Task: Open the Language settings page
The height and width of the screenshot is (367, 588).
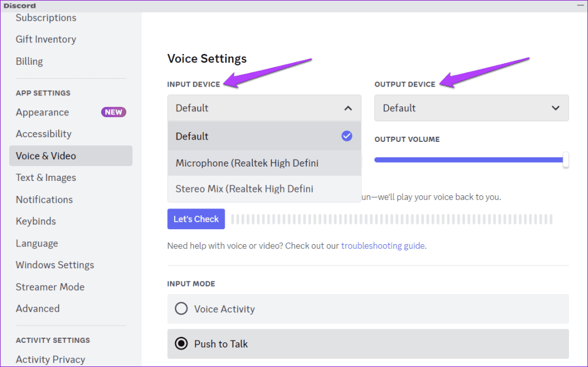Action: (37, 243)
